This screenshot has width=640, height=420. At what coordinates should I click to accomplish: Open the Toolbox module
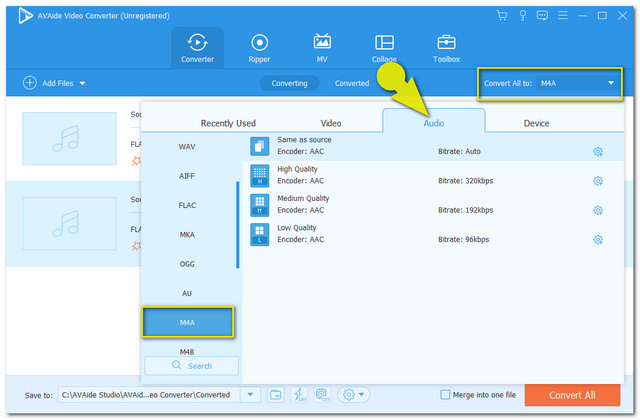[446, 48]
